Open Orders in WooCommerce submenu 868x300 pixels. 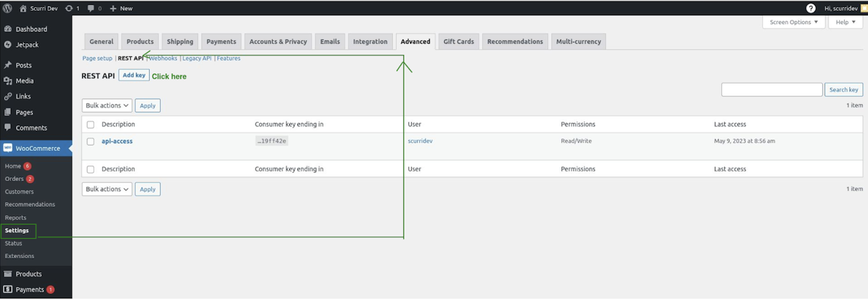point(14,178)
